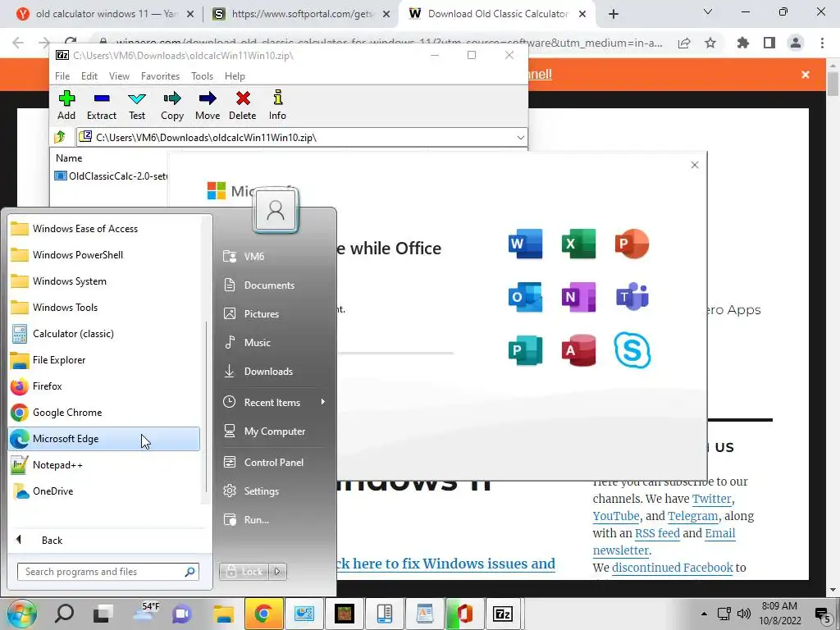The height and width of the screenshot is (630, 840).
Task: Click the Search programs and files box
Action: coord(107,572)
